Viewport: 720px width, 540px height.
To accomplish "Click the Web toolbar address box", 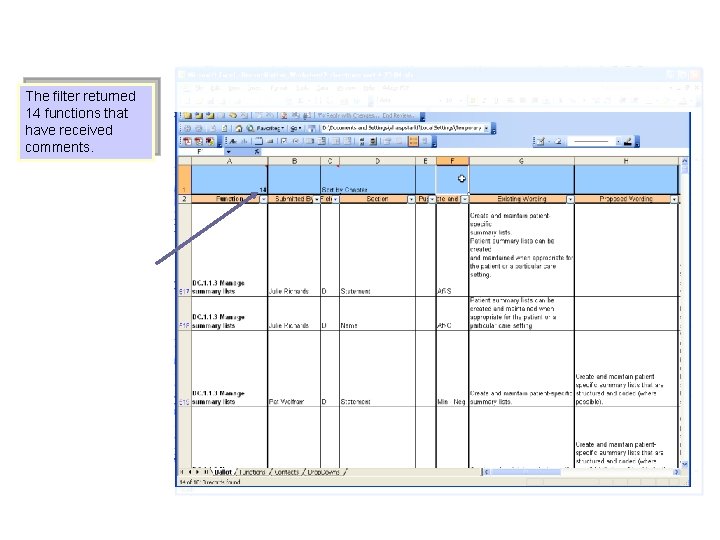I will [x=402, y=128].
